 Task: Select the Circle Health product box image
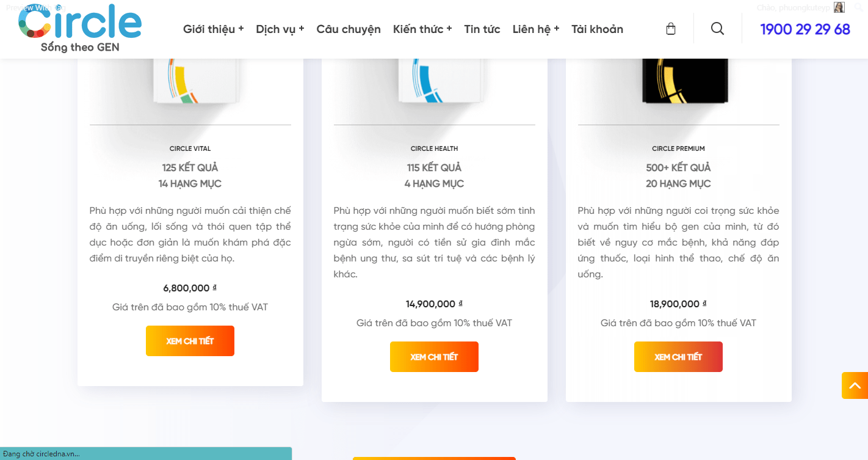(x=435, y=81)
